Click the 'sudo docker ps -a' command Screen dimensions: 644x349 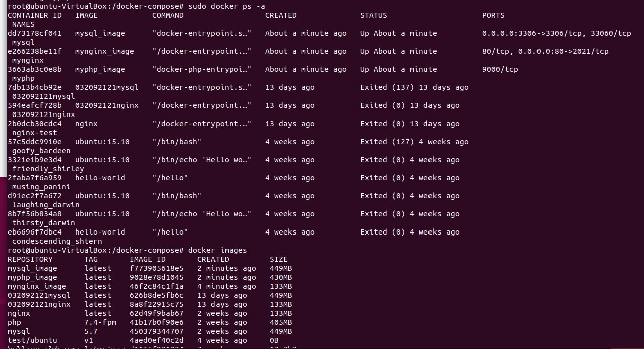pos(227,6)
